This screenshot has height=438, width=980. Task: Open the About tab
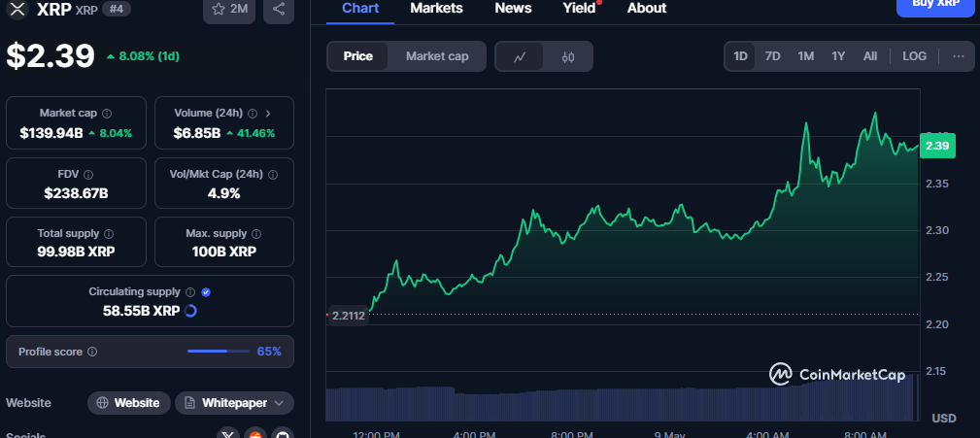(x=647, y=9)
